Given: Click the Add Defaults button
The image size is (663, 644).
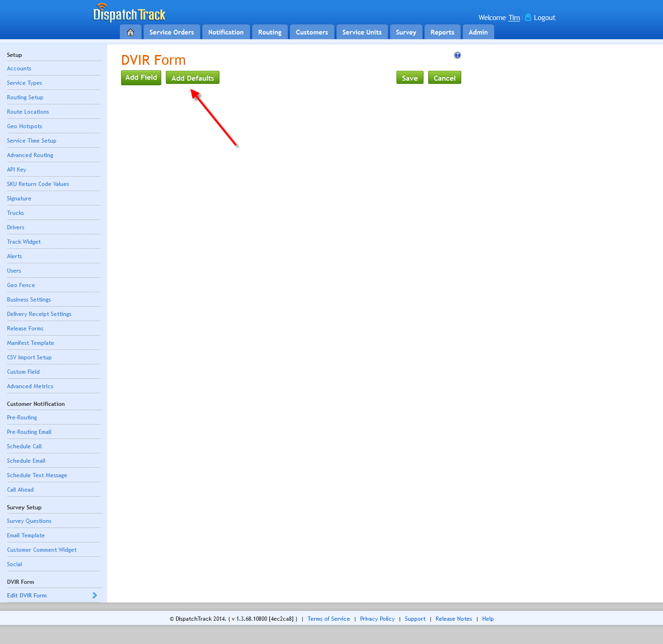Looking at the screenshot, I should tap(192, 78).
